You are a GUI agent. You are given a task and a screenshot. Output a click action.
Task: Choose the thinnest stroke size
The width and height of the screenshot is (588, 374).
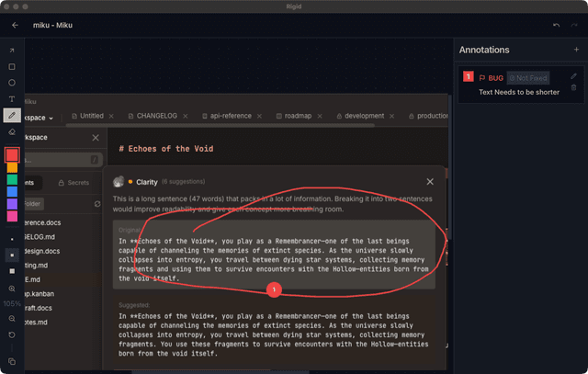[12, 239]
